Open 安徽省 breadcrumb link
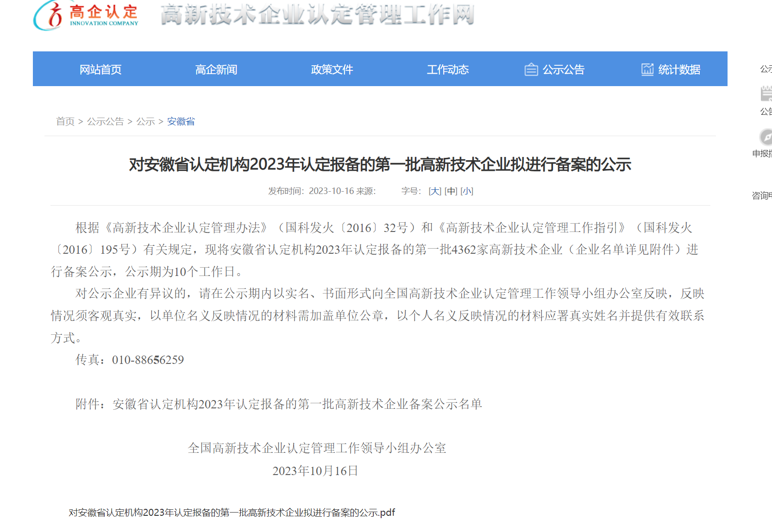 coord(181,121)
